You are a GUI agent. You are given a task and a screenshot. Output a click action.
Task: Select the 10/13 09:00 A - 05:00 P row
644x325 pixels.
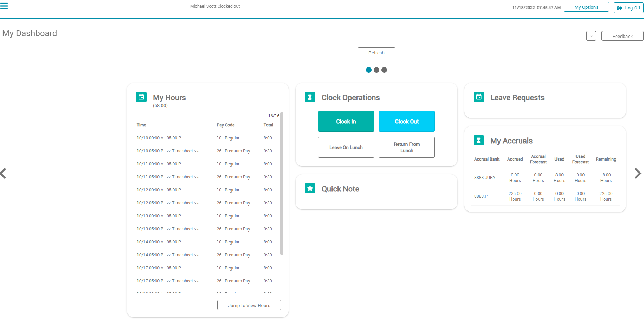[206, 216]
